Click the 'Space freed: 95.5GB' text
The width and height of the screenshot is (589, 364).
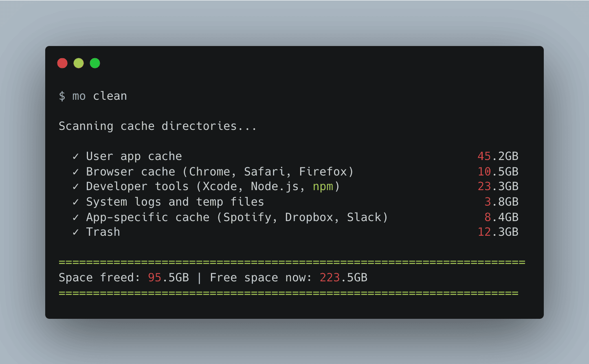tap(124, 278)
